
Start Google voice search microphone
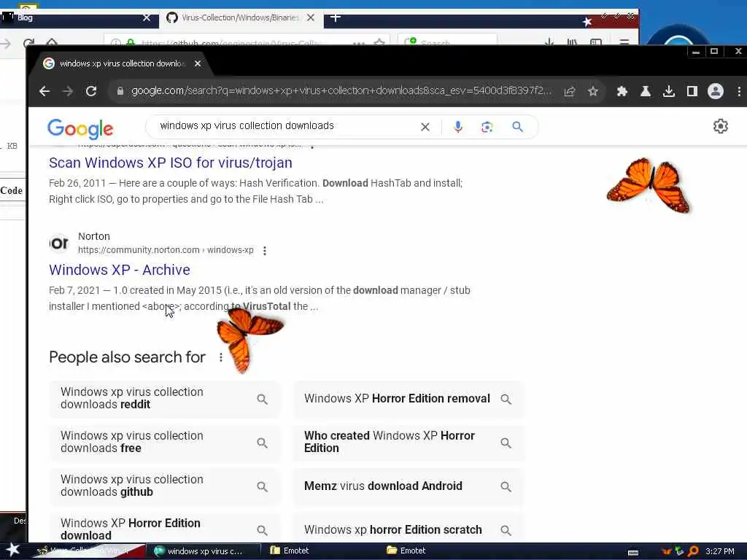pos(458,127)
